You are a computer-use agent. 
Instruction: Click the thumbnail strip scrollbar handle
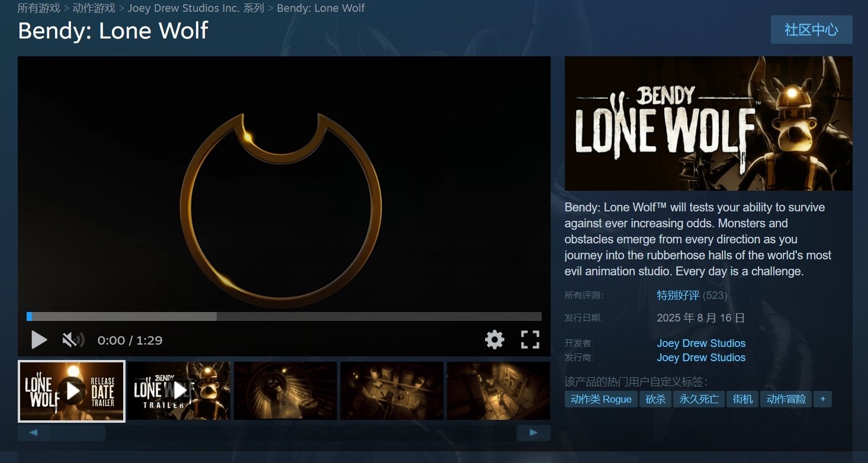pos(79,433)
